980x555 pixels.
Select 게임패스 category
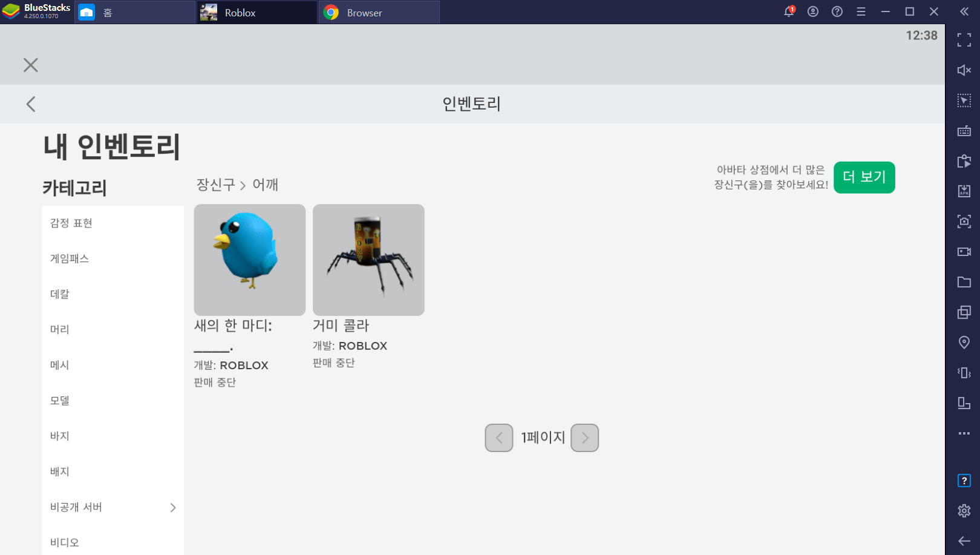click(x=113, y=259)
